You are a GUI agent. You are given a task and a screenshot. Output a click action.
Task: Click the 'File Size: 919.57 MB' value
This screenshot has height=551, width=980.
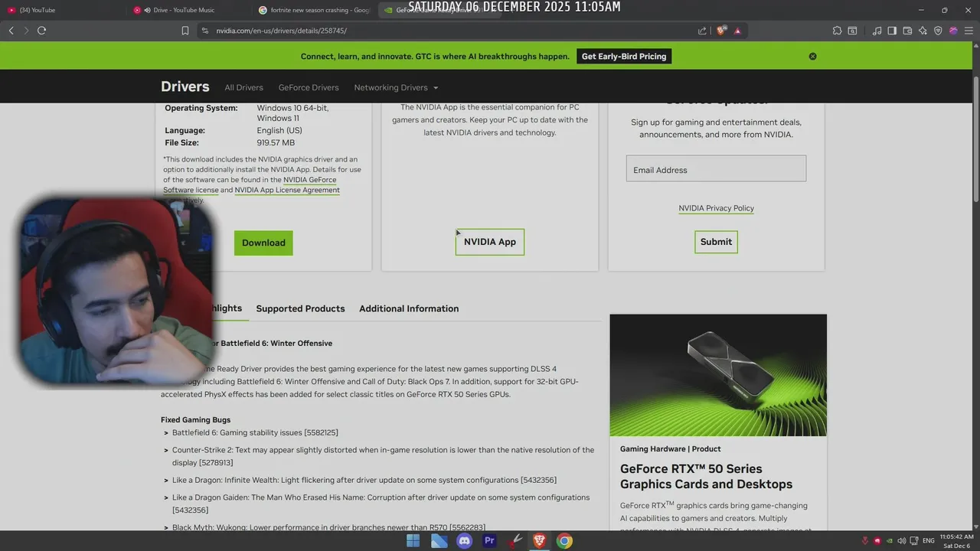pos(276,143)
